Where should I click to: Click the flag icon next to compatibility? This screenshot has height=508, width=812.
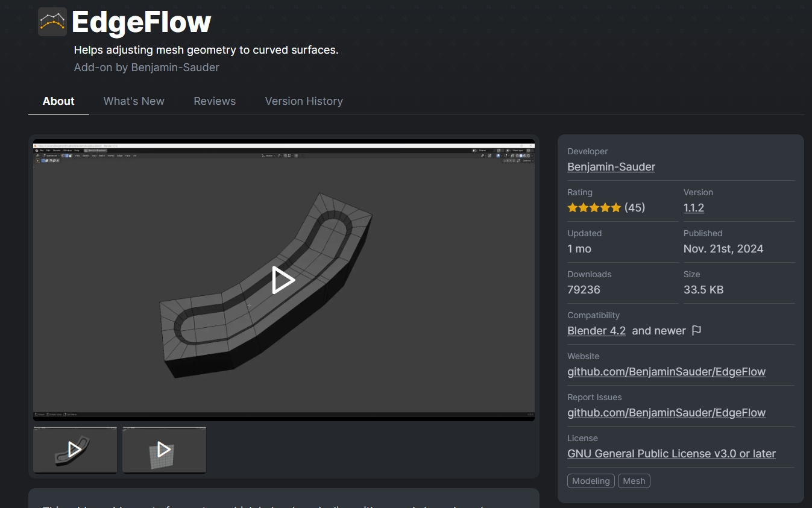click(697, 330)
